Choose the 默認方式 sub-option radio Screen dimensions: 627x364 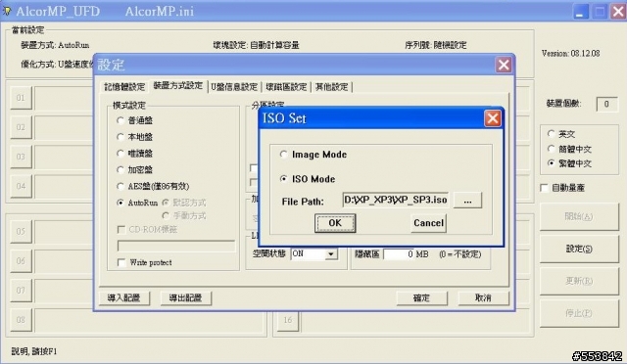(166, 203)
